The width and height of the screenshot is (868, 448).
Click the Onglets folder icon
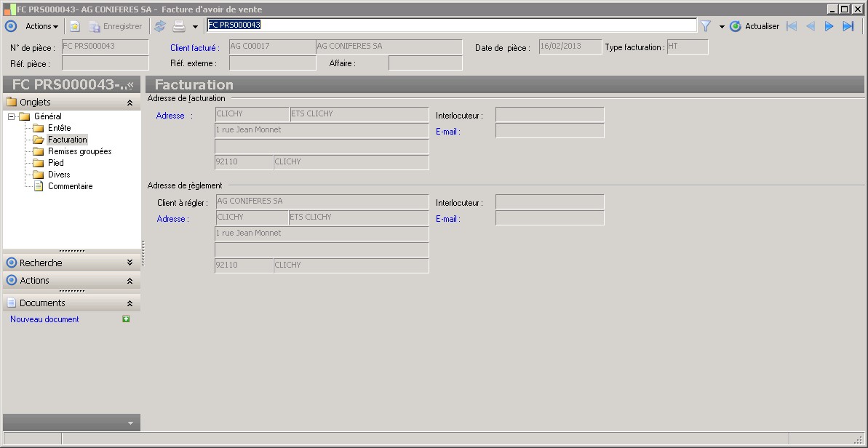(11, 102)
